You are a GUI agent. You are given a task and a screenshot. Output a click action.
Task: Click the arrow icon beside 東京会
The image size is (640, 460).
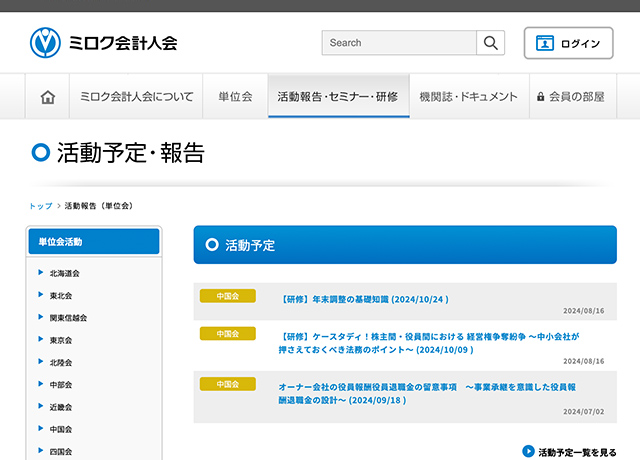coord(40,339)
